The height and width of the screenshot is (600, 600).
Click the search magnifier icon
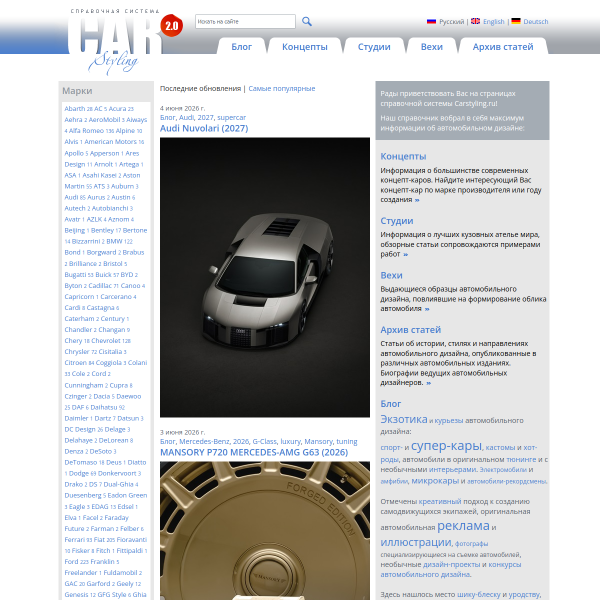pyautogui.click(x=307, y=21)
